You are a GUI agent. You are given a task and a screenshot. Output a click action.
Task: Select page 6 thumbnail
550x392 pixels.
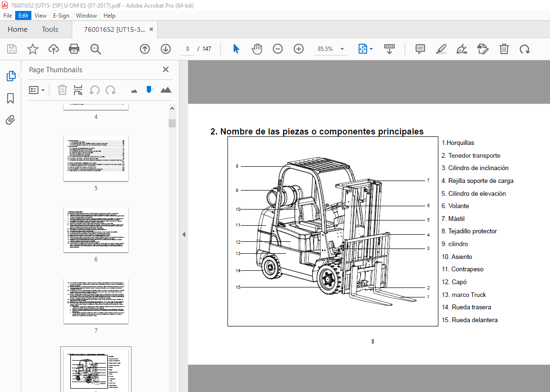coord(96,230)
